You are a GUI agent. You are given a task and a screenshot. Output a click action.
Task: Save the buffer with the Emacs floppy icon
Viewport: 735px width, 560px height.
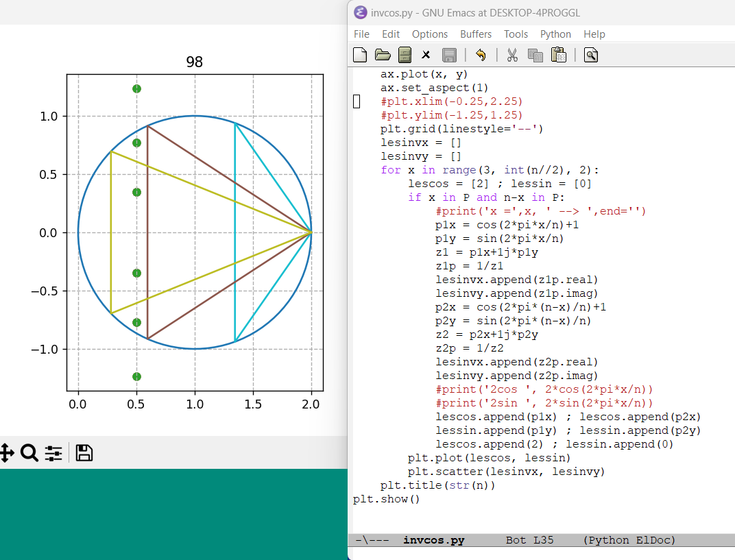pyautogui.click(x=449, y=55)
